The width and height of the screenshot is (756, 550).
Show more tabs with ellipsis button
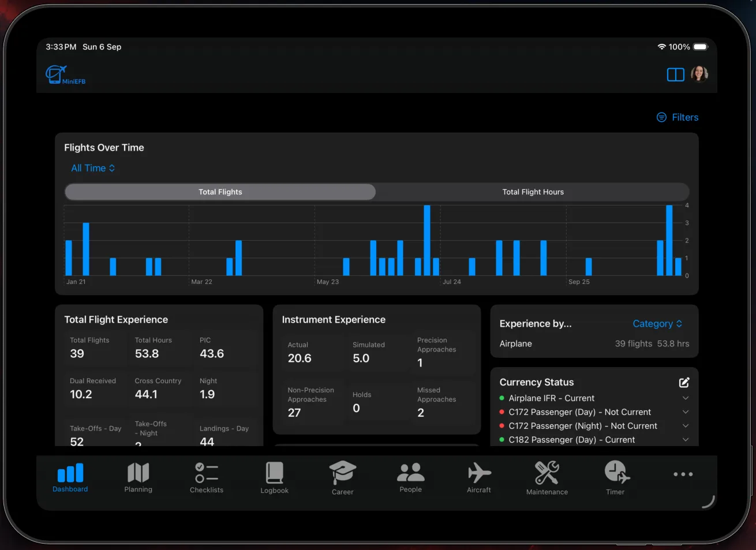tap(683, 474)
